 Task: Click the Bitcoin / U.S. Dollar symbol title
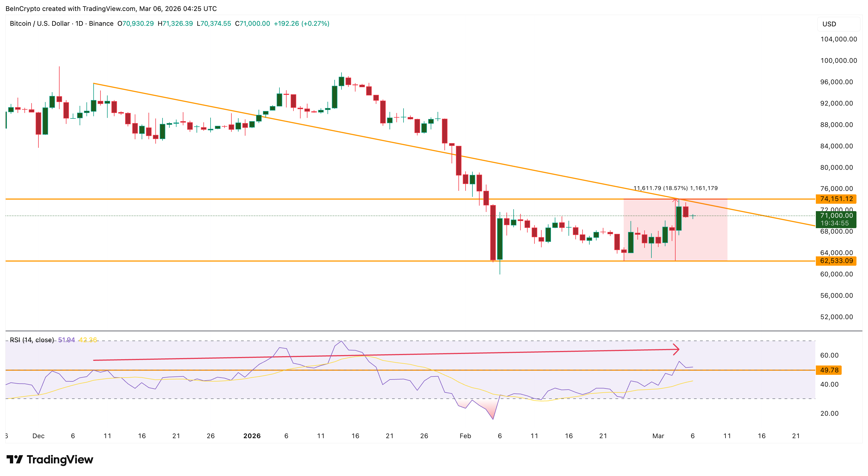[x=40, y=24]
